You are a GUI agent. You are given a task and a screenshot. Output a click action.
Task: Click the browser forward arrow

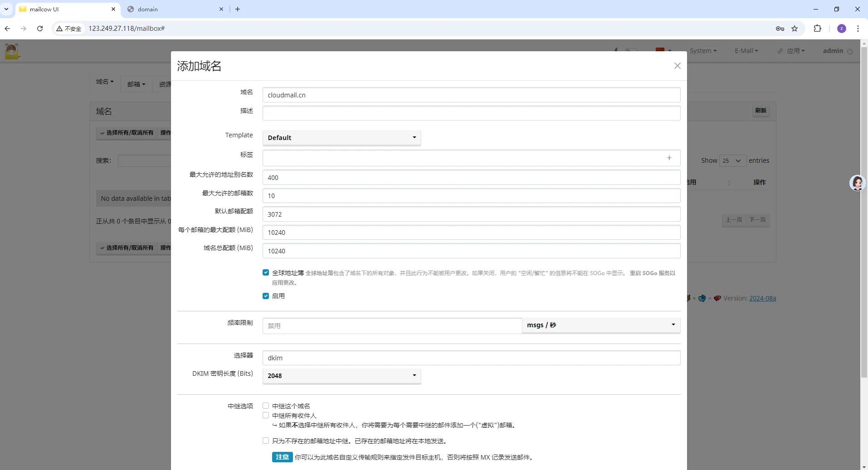tap(24, 29)
